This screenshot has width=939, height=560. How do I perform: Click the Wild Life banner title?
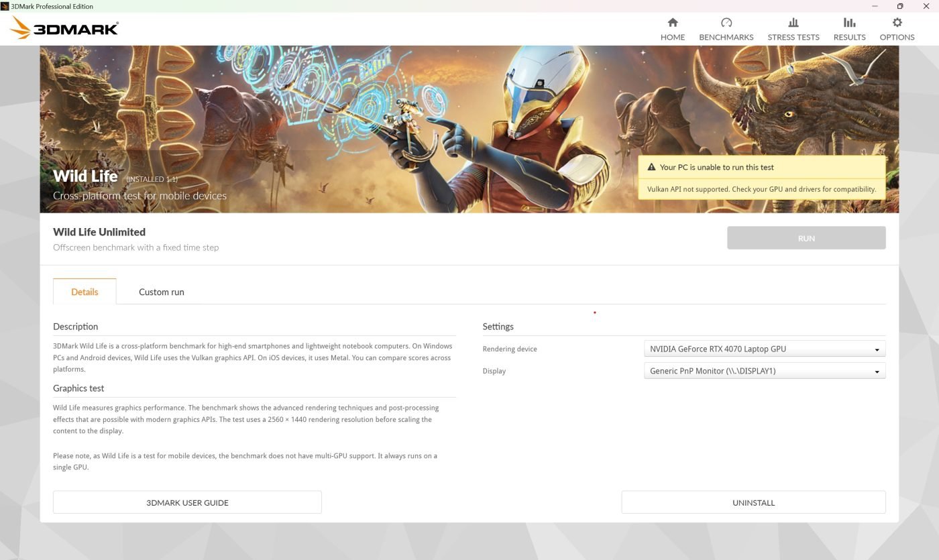coord(85,176)
